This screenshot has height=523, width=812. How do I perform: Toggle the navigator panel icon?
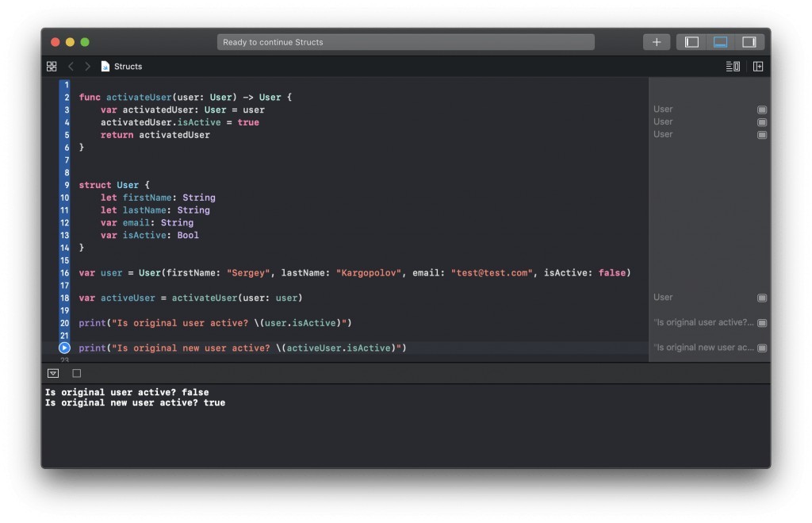pyautogui.click(x=691, y=42)
